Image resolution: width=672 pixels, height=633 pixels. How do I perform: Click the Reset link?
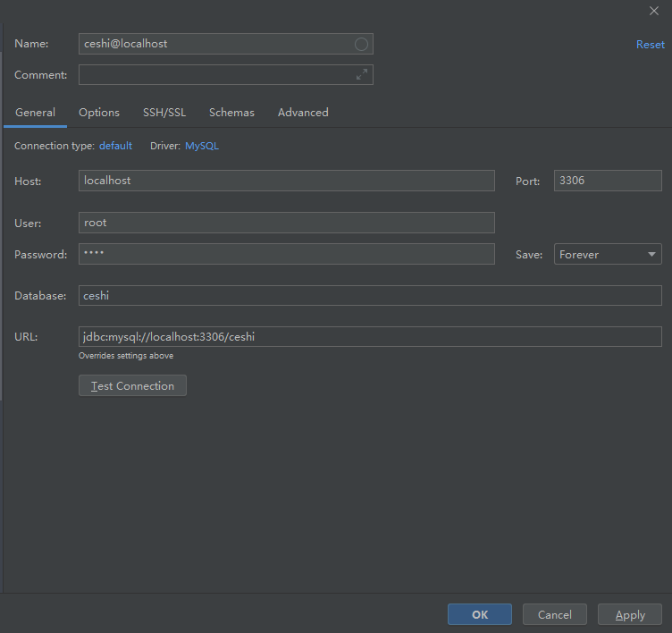point(650,45)
